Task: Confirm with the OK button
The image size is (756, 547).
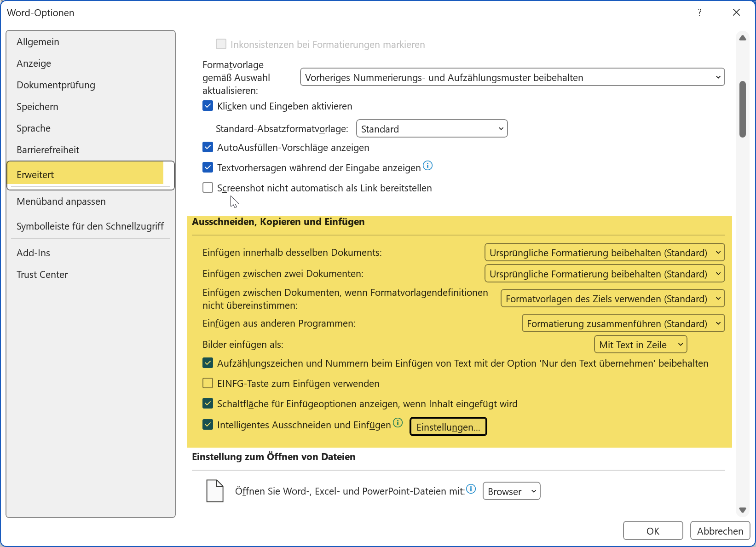Action: (653, 531)
